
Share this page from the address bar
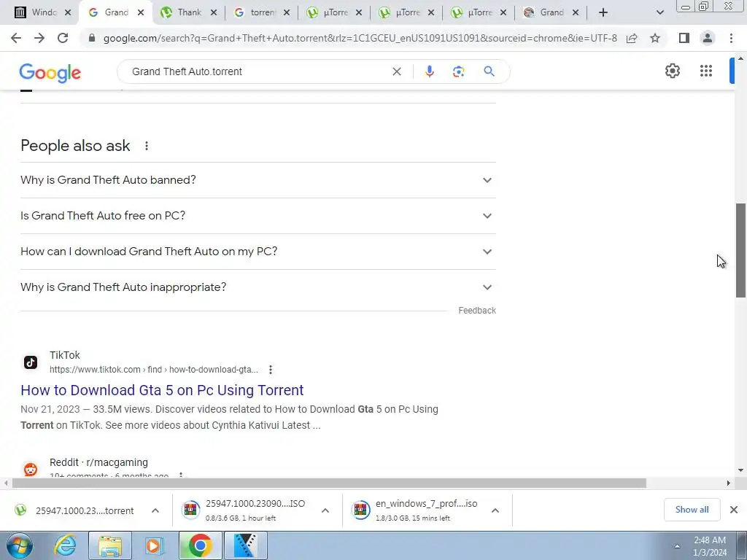tap(632, 38)
